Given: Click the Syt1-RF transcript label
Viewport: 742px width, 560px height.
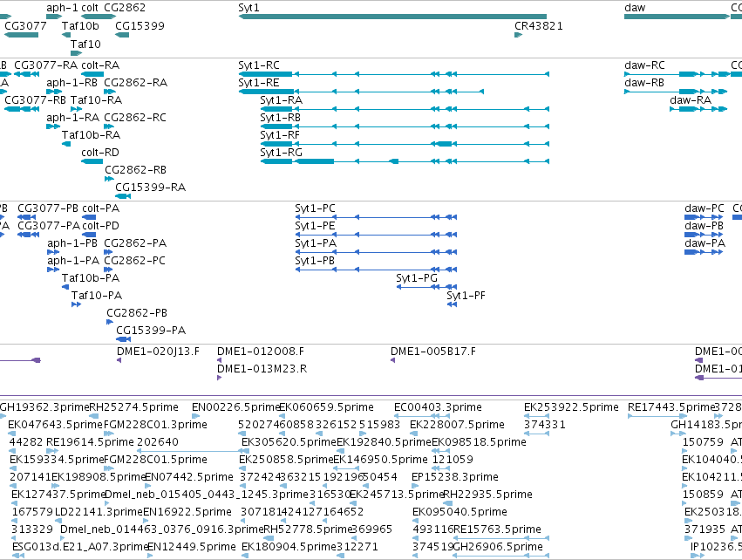Looking at the screenshot, I should [x=280, y=135].
